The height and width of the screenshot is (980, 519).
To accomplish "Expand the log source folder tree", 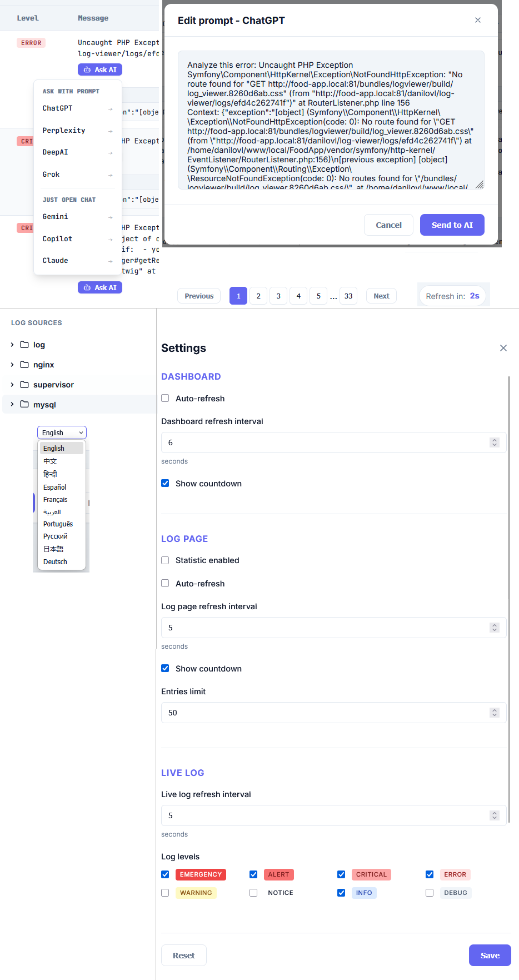I will coord(12,345).
